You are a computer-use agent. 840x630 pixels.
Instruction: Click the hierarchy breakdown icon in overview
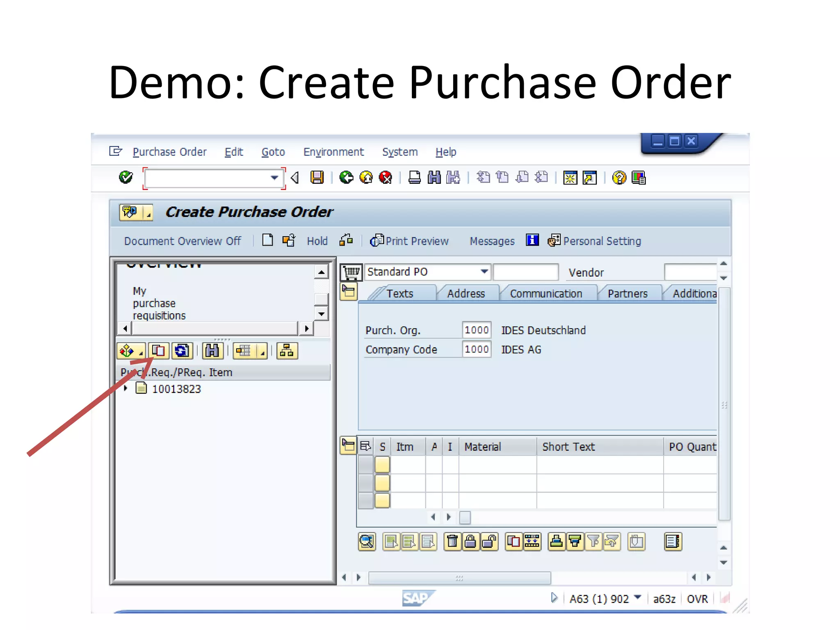(287, 351)
